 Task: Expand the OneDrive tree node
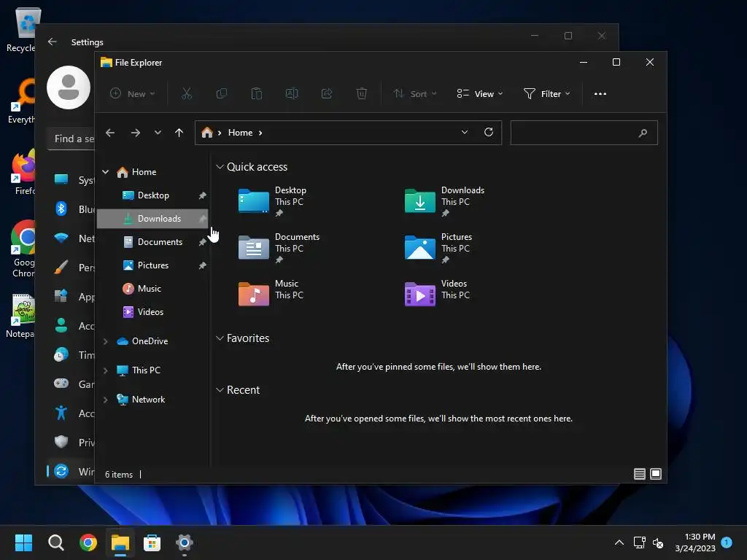106,341
